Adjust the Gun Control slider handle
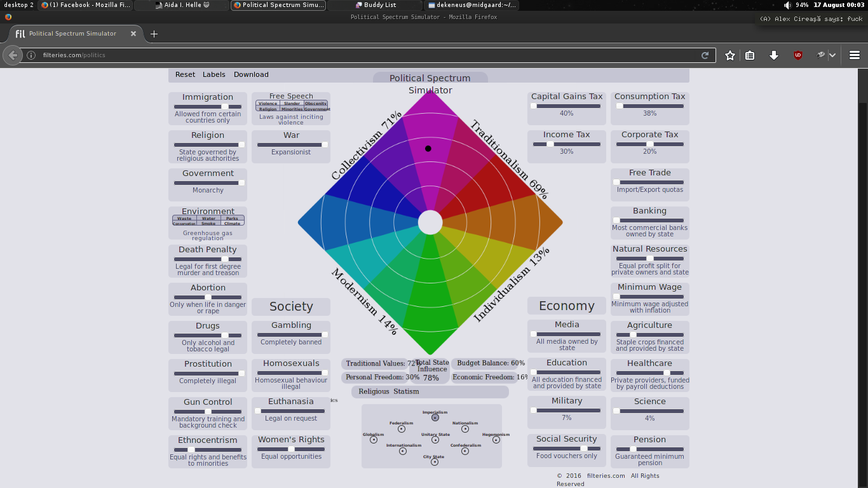868x488 pixels. point(208,412)
